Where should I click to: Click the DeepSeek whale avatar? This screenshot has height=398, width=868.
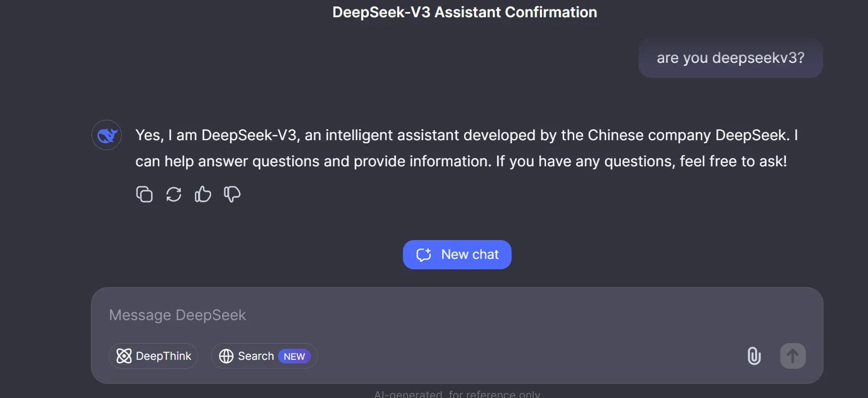pos(106,135)
